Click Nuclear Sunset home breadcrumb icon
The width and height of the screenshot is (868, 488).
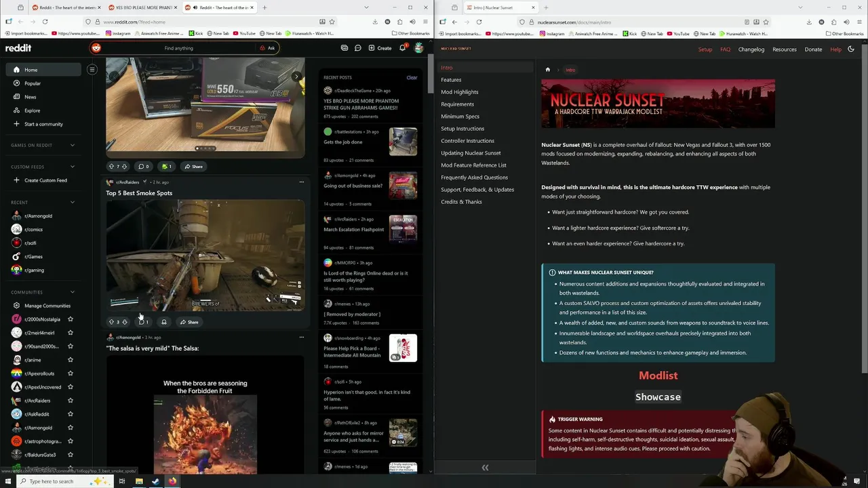click(548, 70)
